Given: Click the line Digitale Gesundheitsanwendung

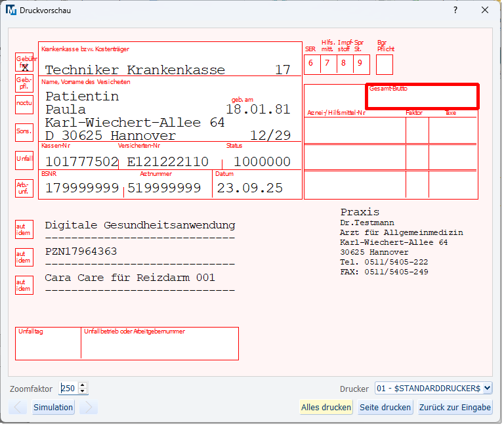Looking at the screenshot, I should (x=140, y=225).
